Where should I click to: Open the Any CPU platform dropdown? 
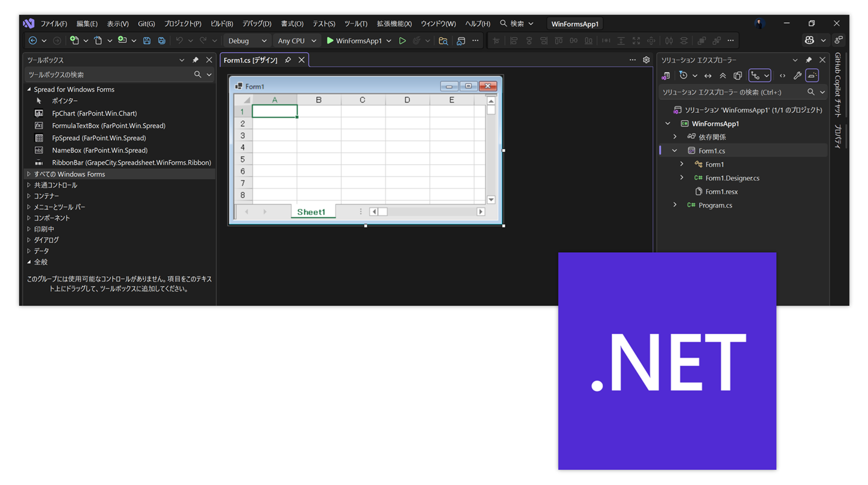[296, 40]
